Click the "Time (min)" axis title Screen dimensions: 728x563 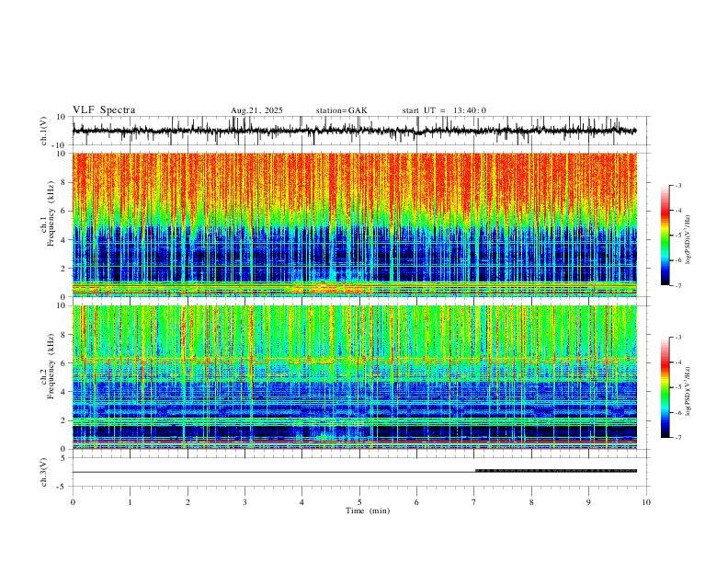click(368, 511)
